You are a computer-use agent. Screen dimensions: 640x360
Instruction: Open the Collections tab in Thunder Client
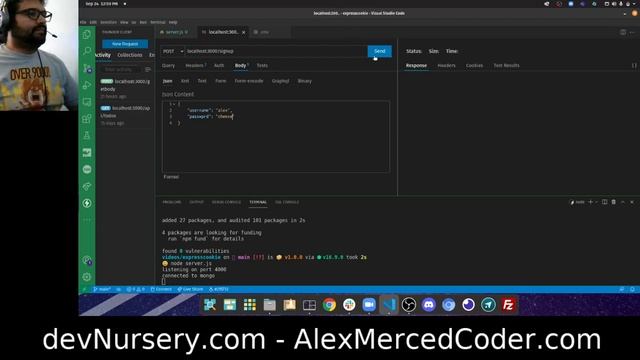(130, 55)
